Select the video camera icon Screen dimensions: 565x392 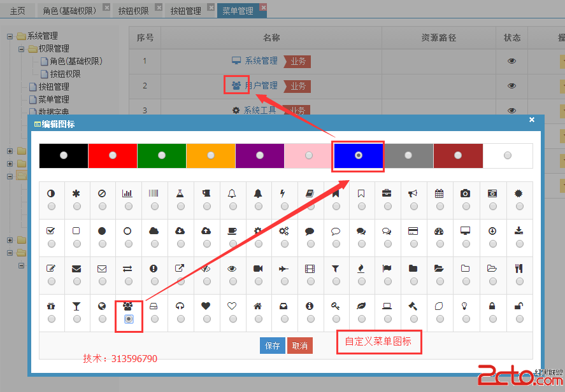258,269
